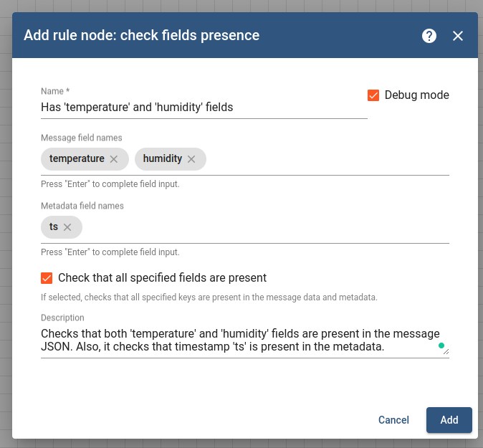Screen dimensions: 483x448
Task: Click the Add button
Action: click(449, 420)
